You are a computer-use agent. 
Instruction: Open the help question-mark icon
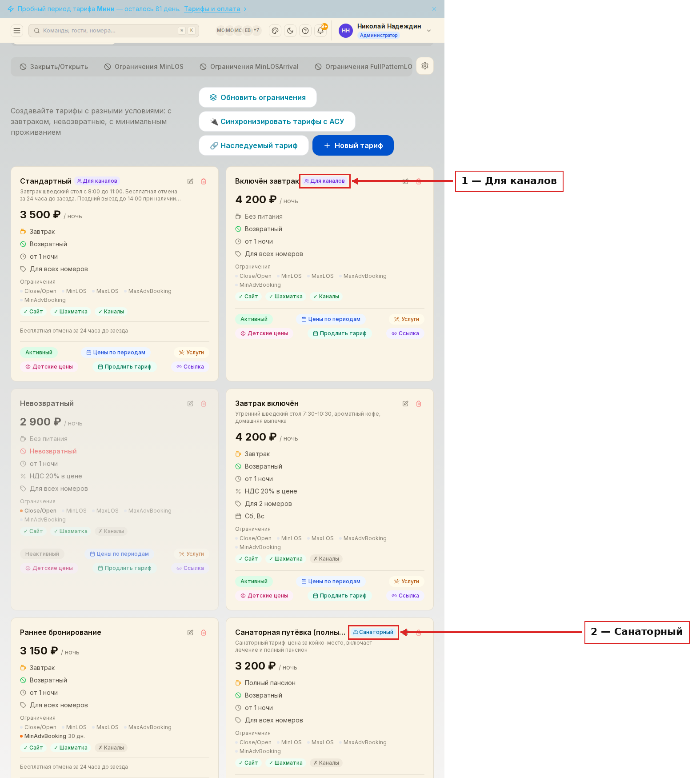305,31
